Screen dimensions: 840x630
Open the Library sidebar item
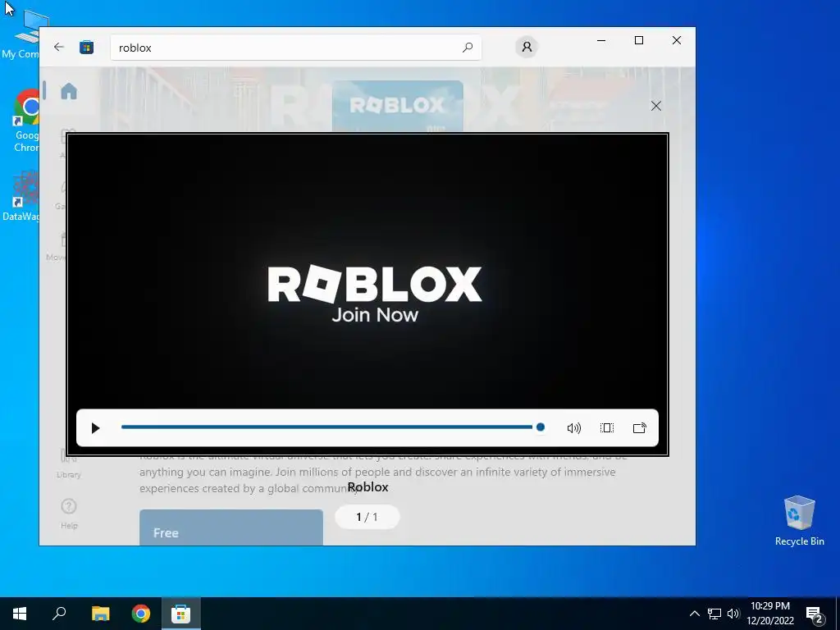[x=69, y=464]
